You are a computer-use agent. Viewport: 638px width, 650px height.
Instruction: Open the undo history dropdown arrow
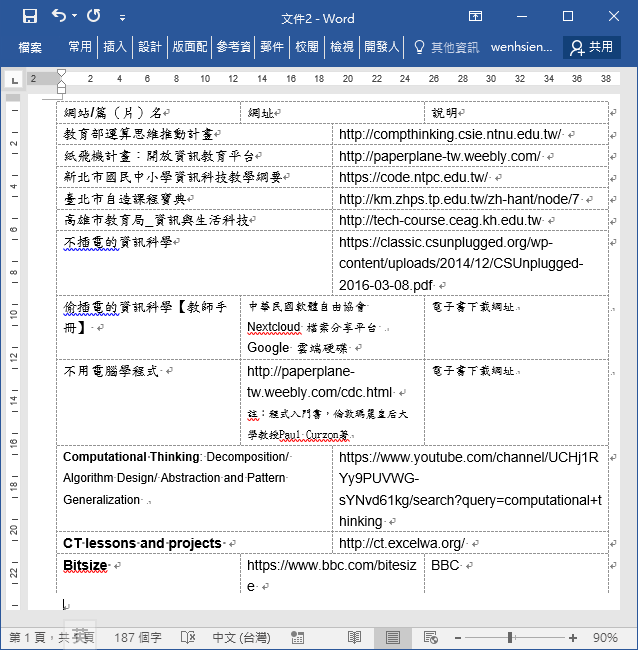point(75,16)
